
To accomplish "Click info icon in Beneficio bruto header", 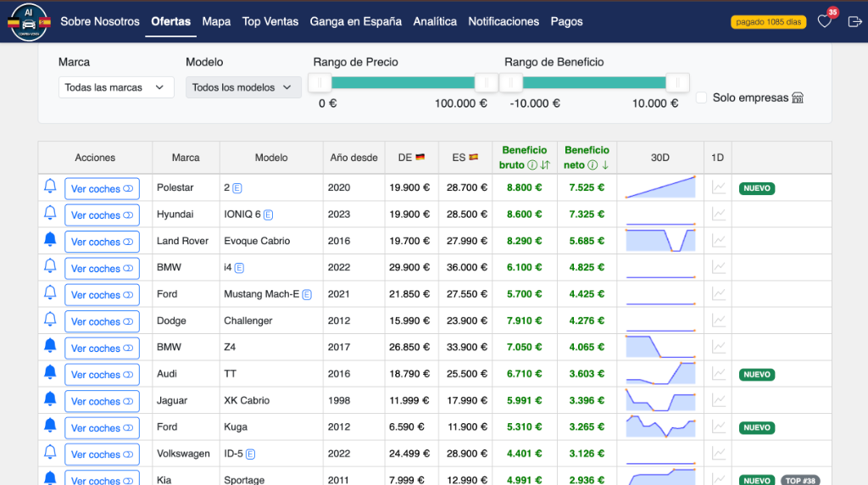I will pos(531,164).
